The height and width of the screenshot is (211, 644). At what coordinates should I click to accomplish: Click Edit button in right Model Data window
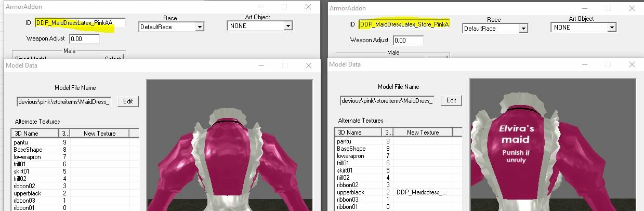point(451,100)
